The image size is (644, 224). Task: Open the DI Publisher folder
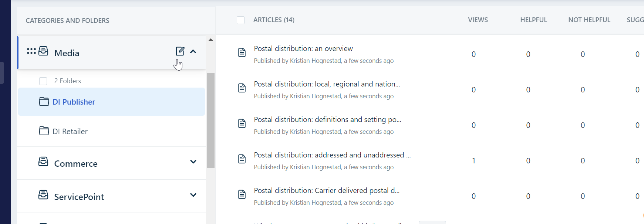tap(111, 102)
